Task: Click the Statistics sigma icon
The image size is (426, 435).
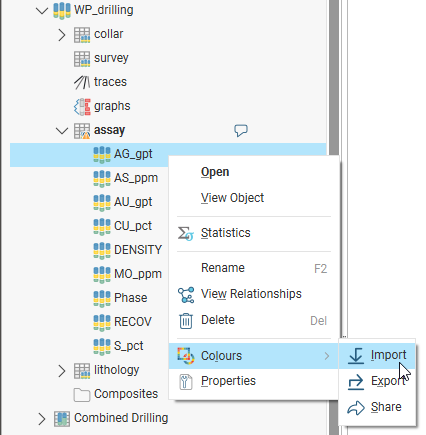Action: 186,233
